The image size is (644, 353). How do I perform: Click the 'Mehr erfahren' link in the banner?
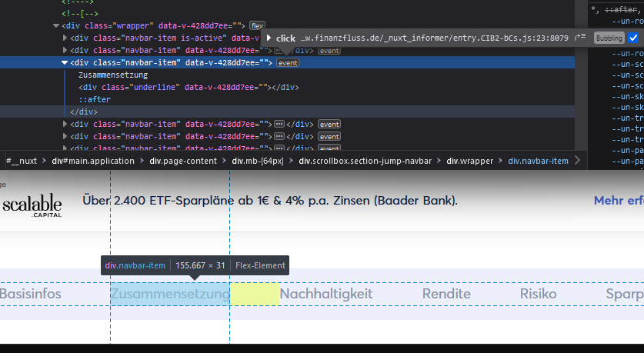click(x=618, y=201)
